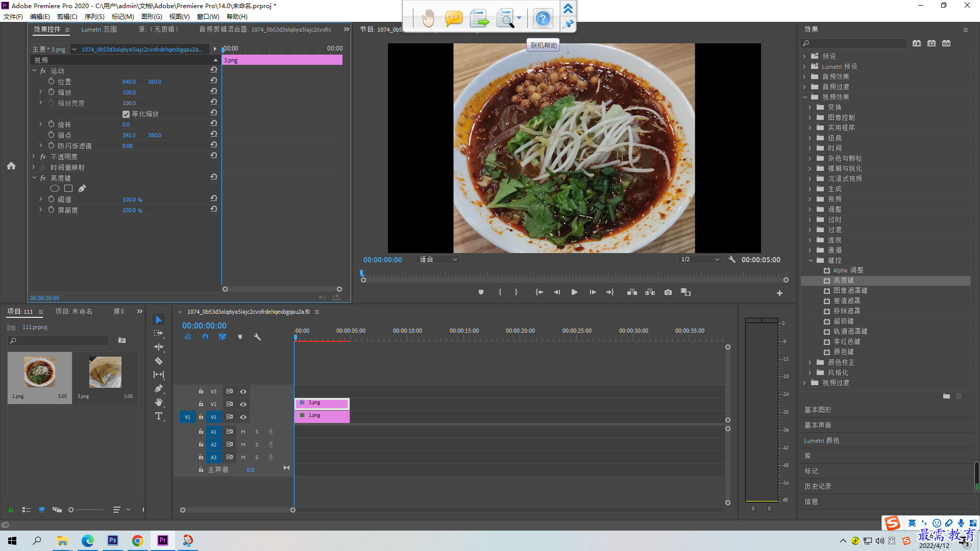The height and width of the screenshot is (551, 980).
Task: Click the pen mask icon under 亮度键
Action: (82, 188)
